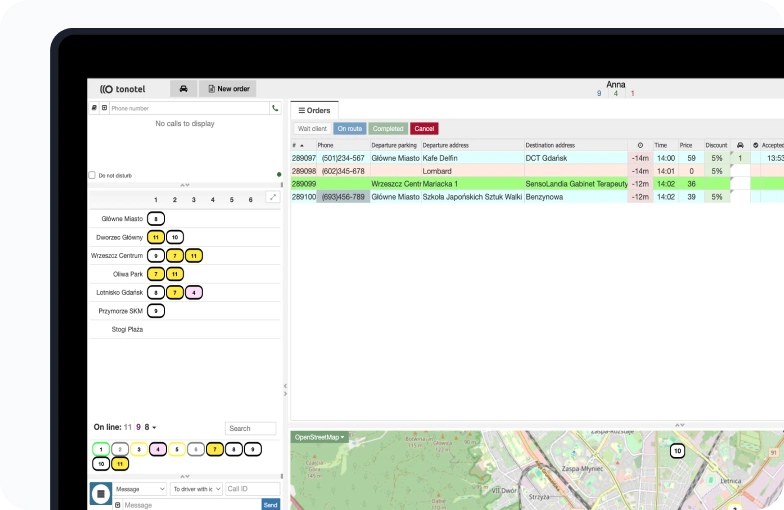This screenshot has width=784, height=510.
Task: Click the expand arrows icon in parking panel
Action: point(273,198)
